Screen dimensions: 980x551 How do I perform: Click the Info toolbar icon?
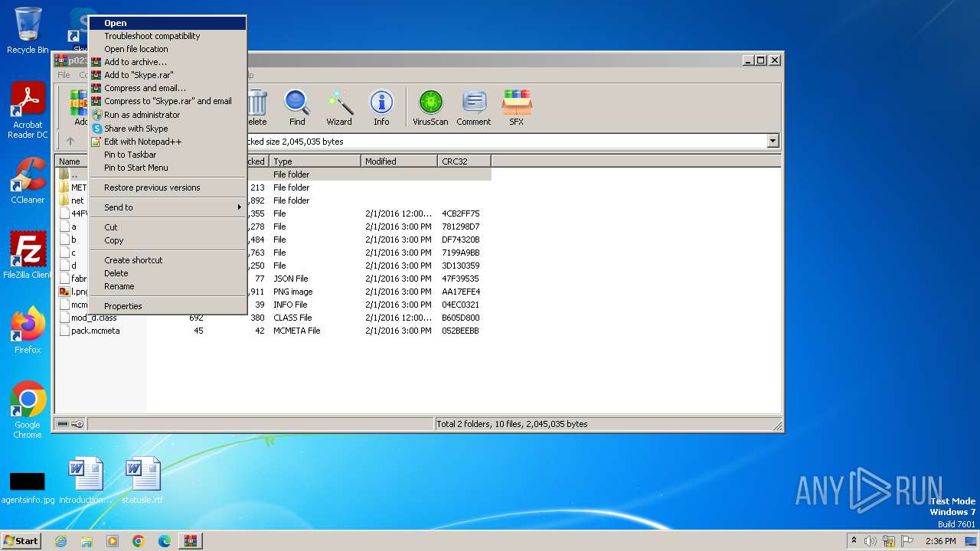pos(381,108)
